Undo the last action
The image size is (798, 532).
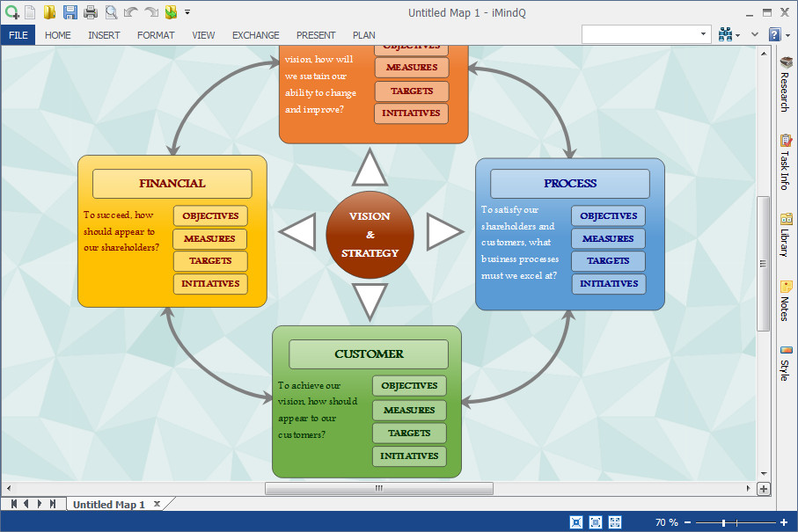click(131, 11)
